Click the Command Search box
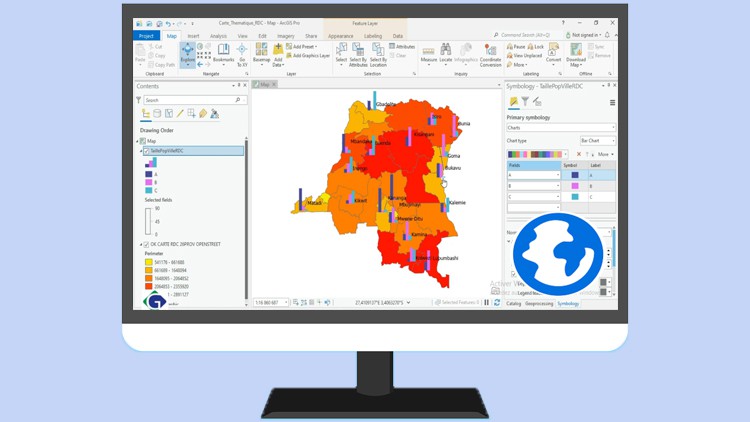The image size is (750, 422). pyautogui.click(x=526, y=35)
